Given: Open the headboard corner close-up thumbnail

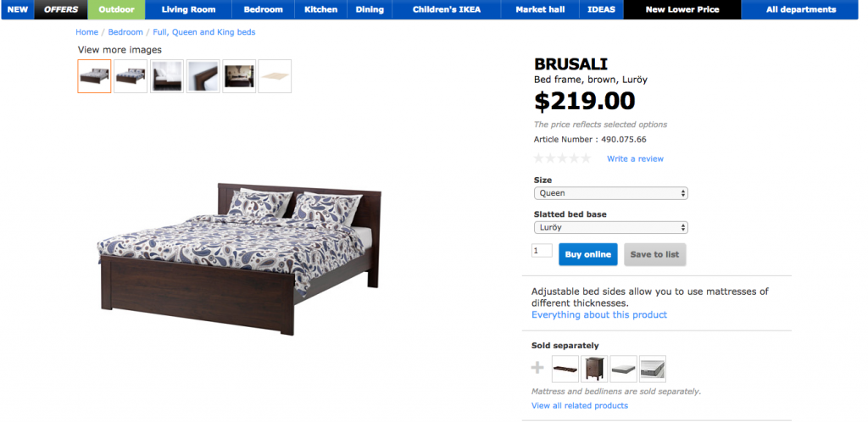Looking at the screenshot, I should pyautogui.click(x=203, y=76).
